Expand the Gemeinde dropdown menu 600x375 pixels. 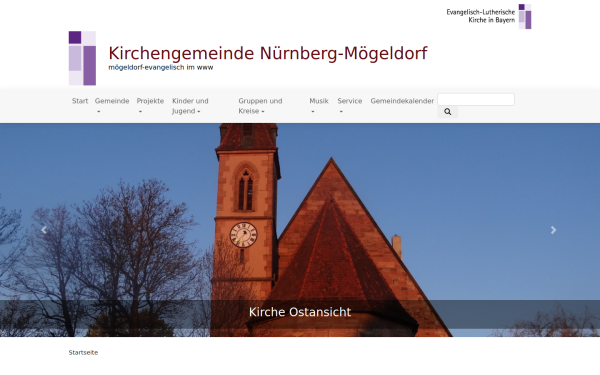click(112, 106)
